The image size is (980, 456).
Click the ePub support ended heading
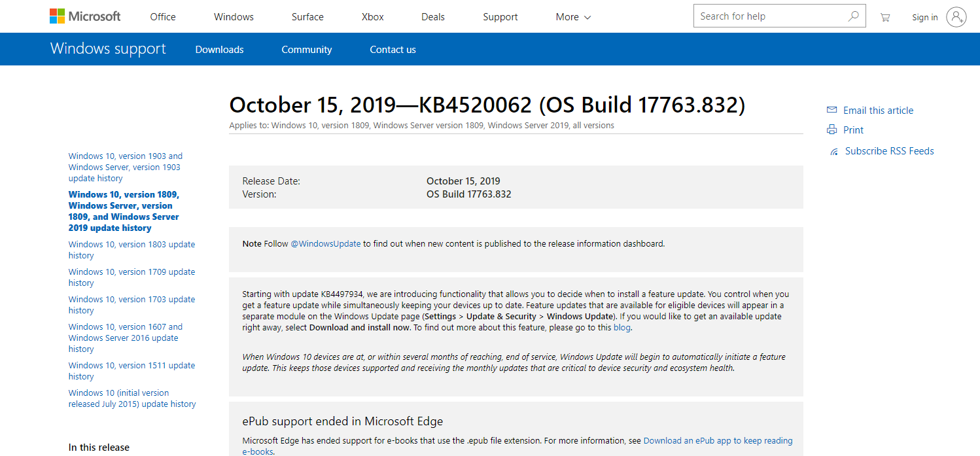tap(343, 421)
